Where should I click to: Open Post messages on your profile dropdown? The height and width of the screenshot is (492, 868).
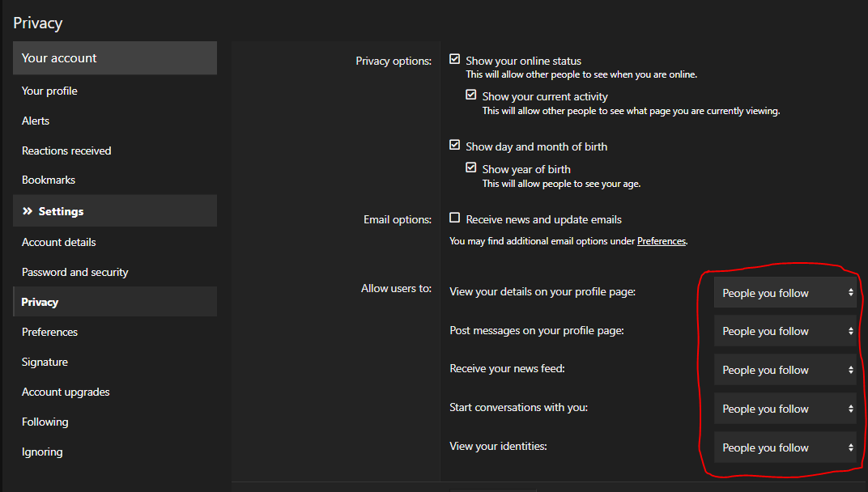click(x=785, y=331)
